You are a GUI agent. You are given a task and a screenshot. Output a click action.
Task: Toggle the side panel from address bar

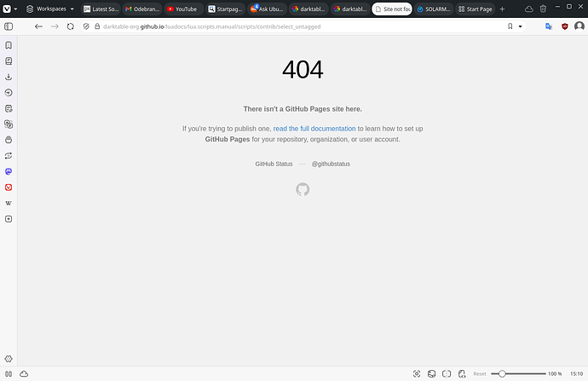[9, 26]
